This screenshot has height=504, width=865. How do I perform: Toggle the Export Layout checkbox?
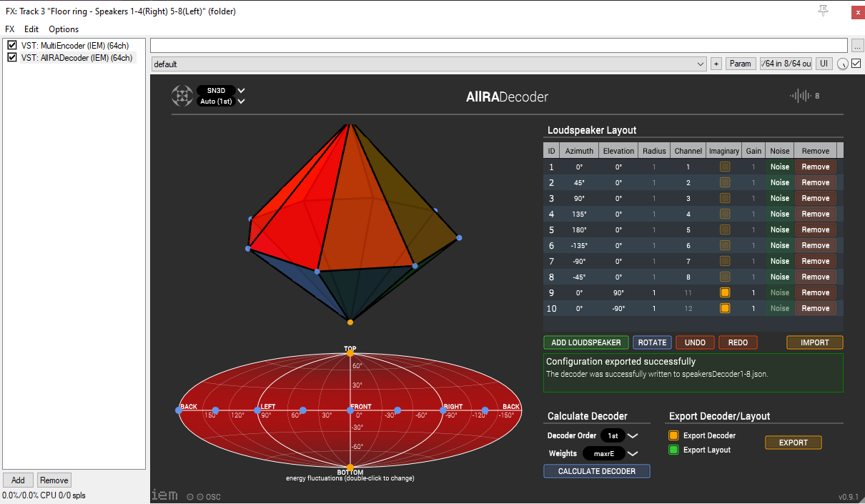click(673, 450)
